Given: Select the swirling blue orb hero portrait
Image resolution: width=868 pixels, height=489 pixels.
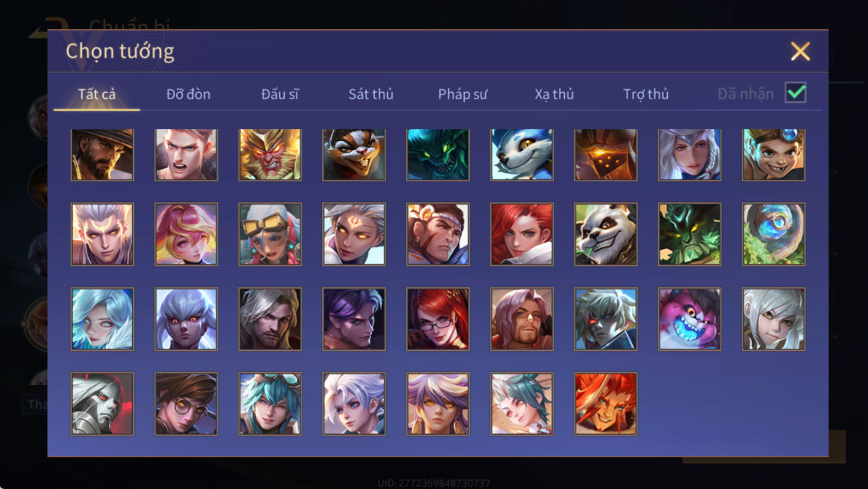Looking at the screenshot, I should point(773,234).
